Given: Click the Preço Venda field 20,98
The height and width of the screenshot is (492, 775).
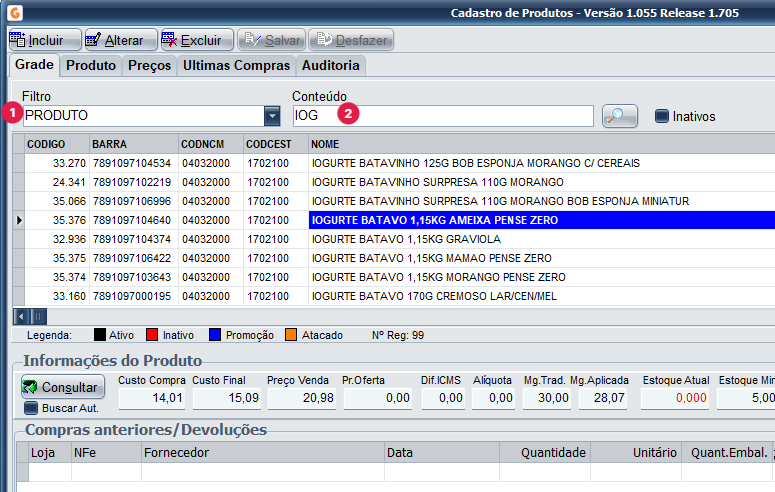Looking at the screenshot, I should [x=301, y=398].
